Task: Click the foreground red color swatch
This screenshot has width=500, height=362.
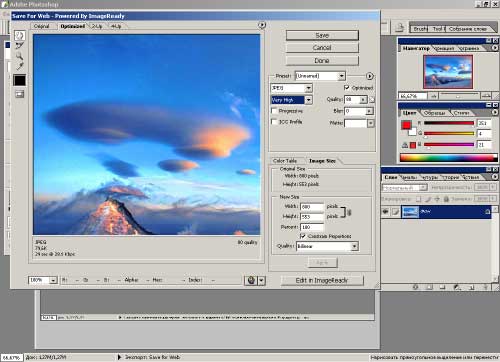Action: tap(406, 125)
